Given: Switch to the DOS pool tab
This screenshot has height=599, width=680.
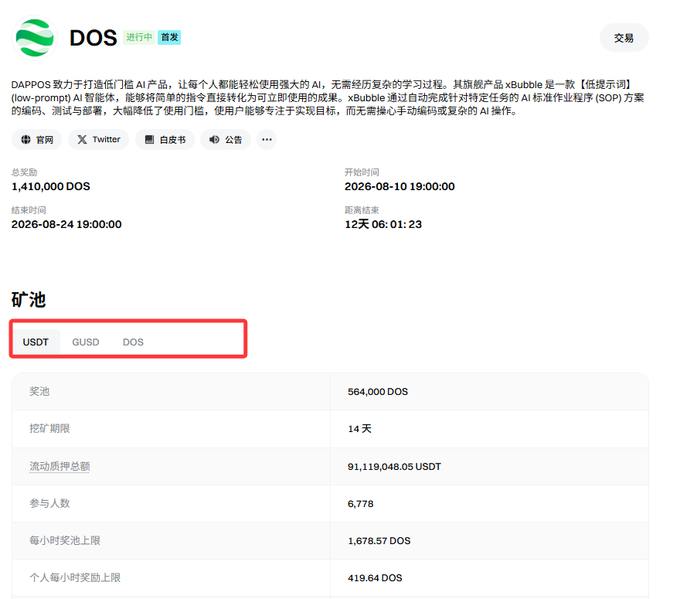Looking at the screenshot, I should pyautogui.click(x=133, y=342).
